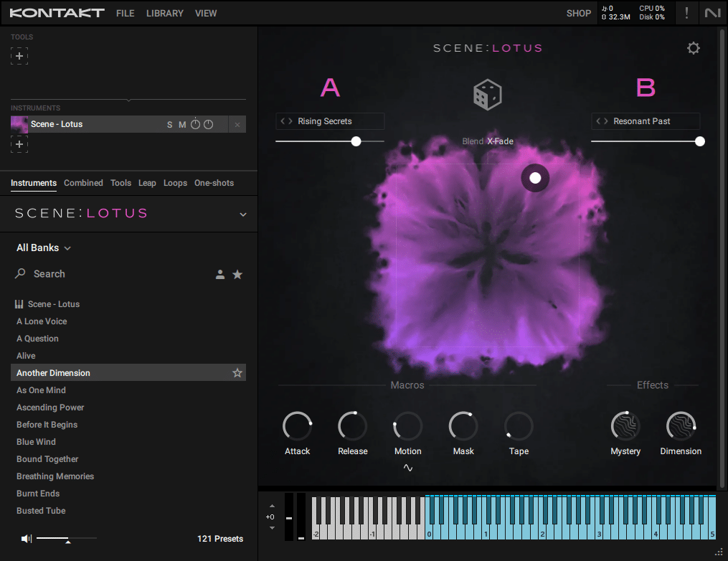Click the Native Instruments logo icon
Viewport: 728px width, 561px height.
coord(712,13)
